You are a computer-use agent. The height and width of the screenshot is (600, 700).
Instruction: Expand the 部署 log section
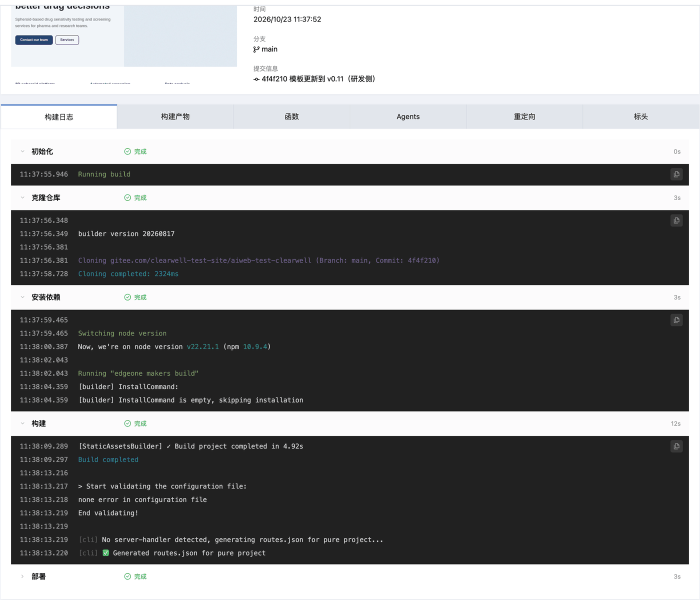[x=22, y=576]
